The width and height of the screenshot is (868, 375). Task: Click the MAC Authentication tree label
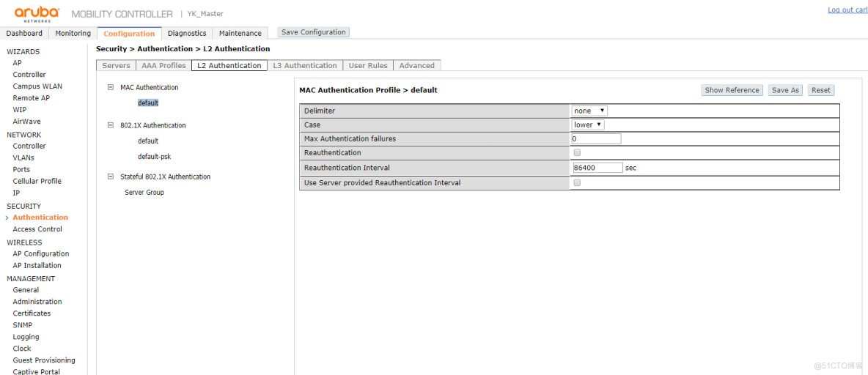point(150,87)
